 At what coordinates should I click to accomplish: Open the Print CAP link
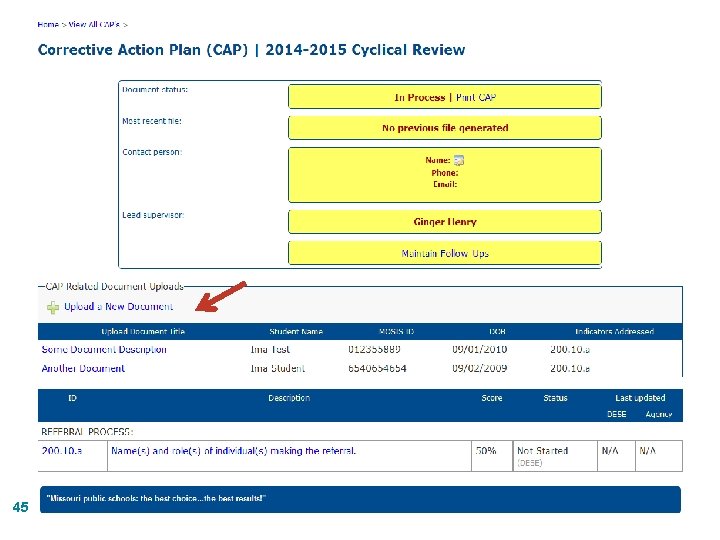click(476, 97)
